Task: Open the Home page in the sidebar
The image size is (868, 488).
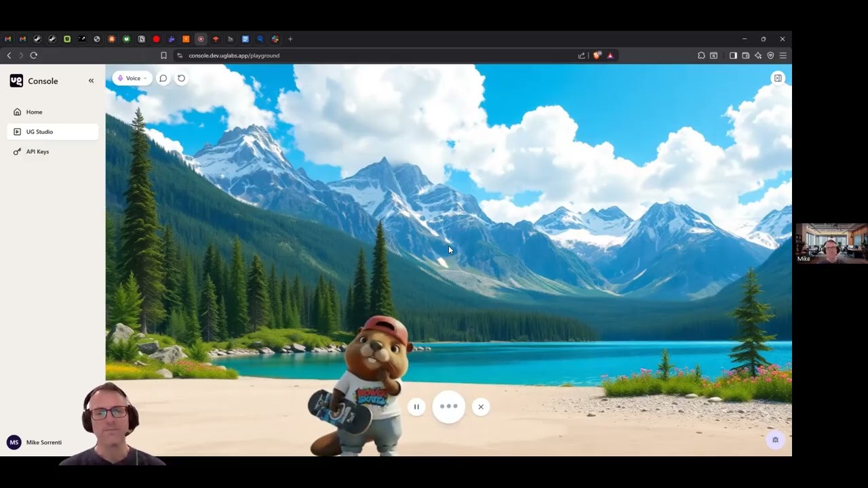Action: 52,112
